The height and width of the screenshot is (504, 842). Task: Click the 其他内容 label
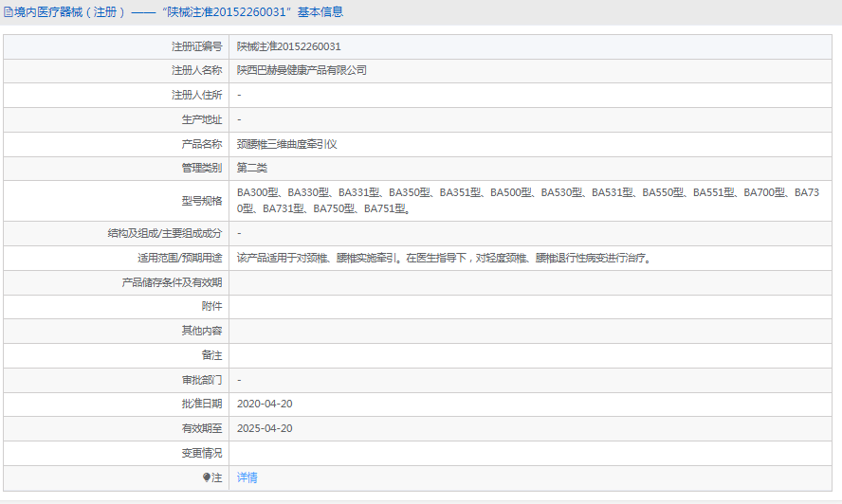[x=201, y=331]
